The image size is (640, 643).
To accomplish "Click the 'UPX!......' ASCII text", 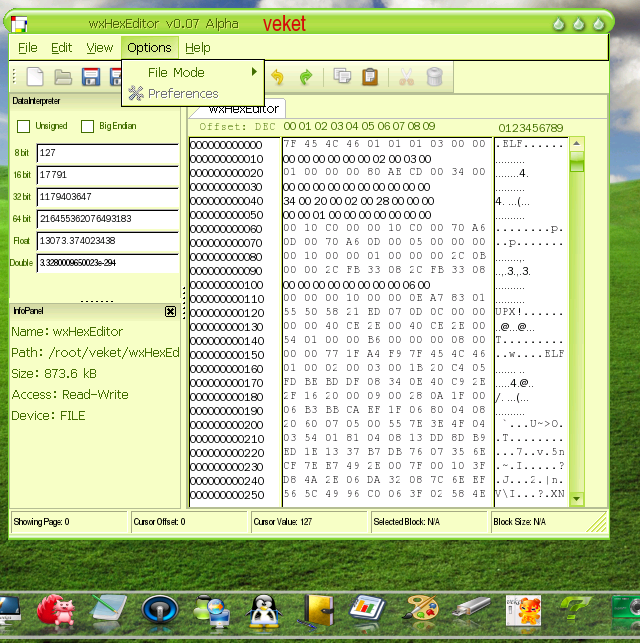I will point(529,312).
